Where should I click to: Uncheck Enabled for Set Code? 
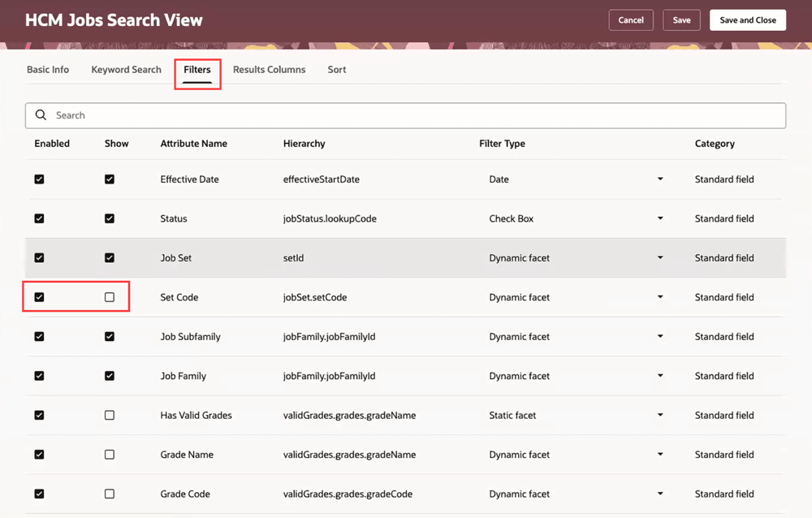pos(39,297)
